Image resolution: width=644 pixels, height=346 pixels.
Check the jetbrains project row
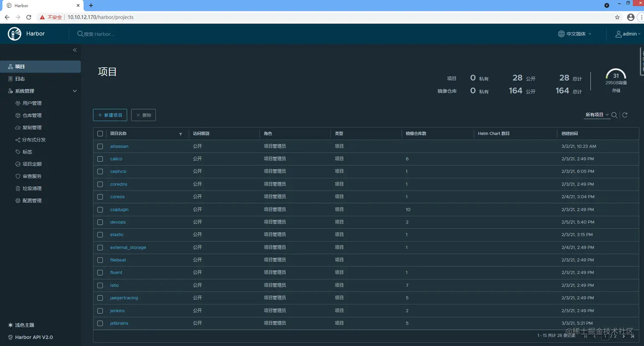click(x=100, y=323)
